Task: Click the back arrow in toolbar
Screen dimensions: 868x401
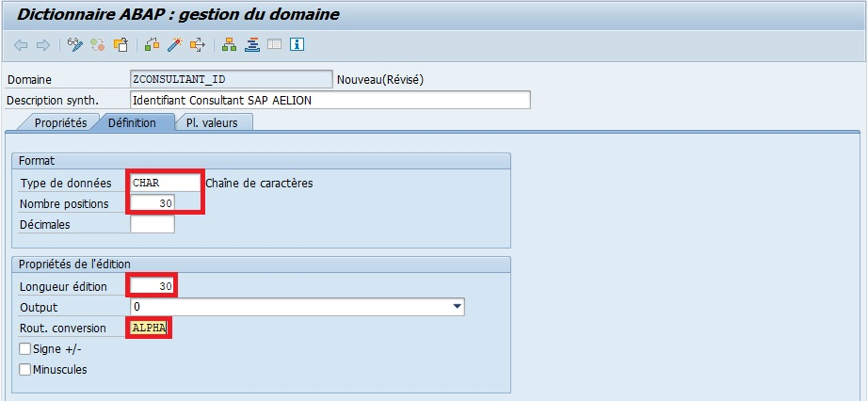Action: coord(21,44)
